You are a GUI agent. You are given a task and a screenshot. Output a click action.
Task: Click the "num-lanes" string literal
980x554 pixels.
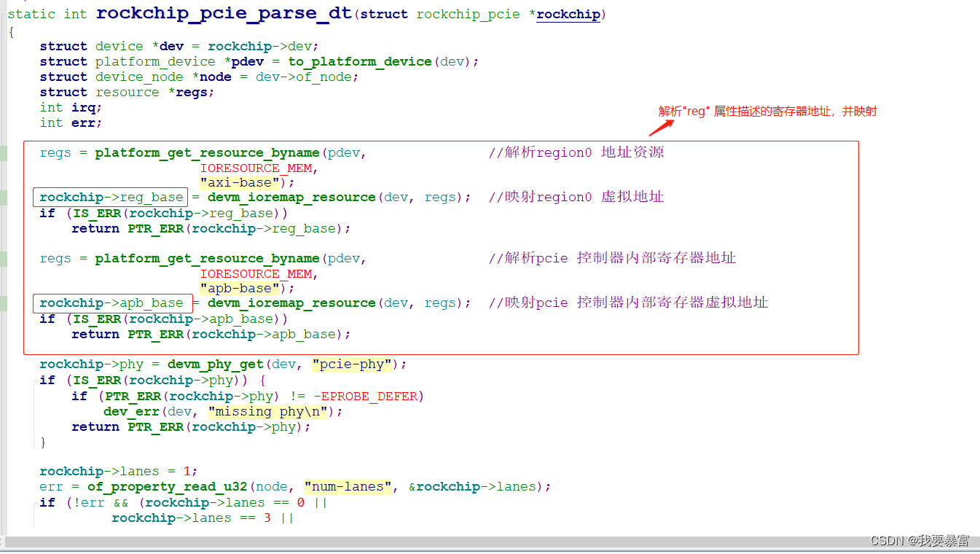coord(348,487)
